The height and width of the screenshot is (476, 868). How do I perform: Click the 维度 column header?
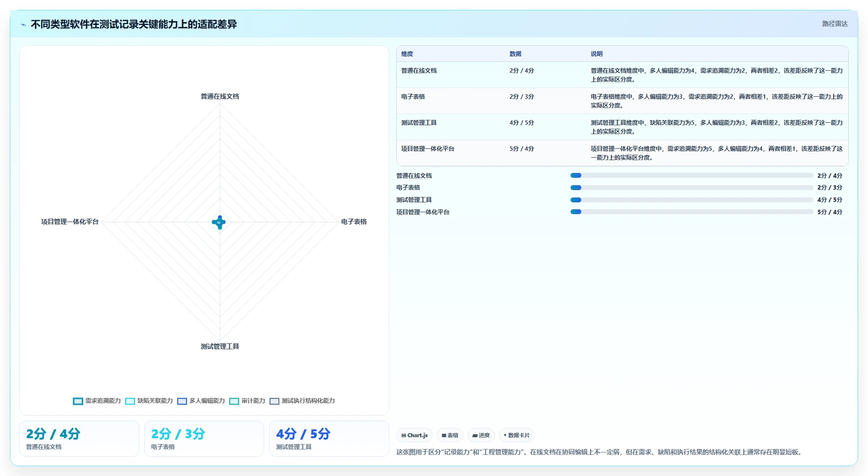[407, 54]
